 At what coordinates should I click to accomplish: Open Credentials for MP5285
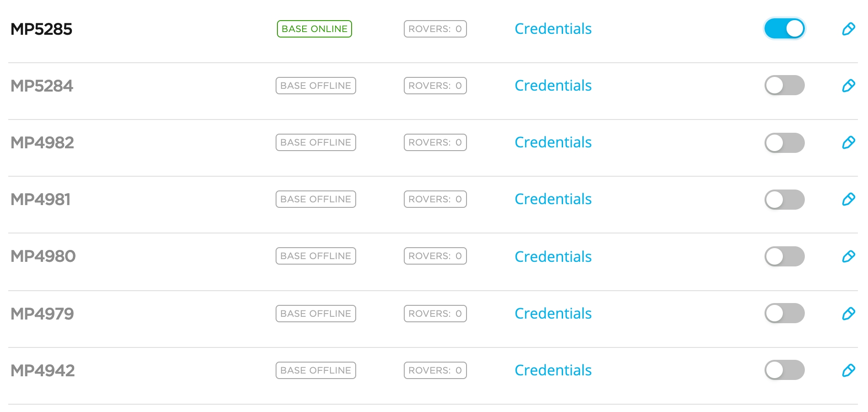[553, 29]
